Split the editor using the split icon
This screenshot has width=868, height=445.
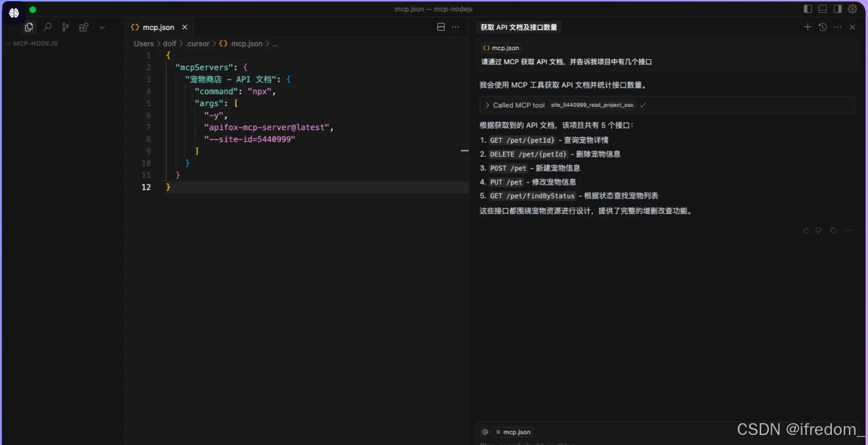440,27
